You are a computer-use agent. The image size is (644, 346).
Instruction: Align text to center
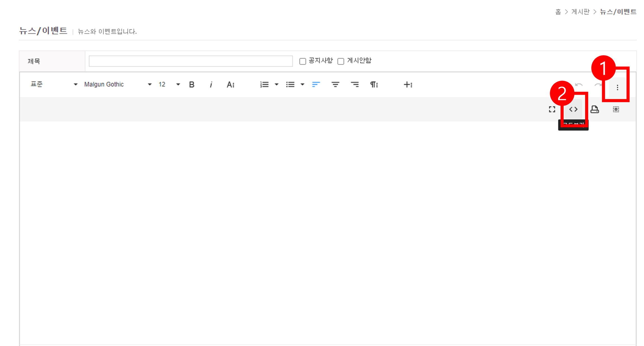[335, 84]
